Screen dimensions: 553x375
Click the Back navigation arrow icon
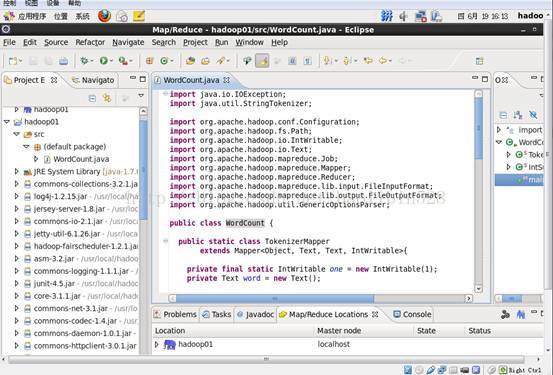(x=383, y=61)
